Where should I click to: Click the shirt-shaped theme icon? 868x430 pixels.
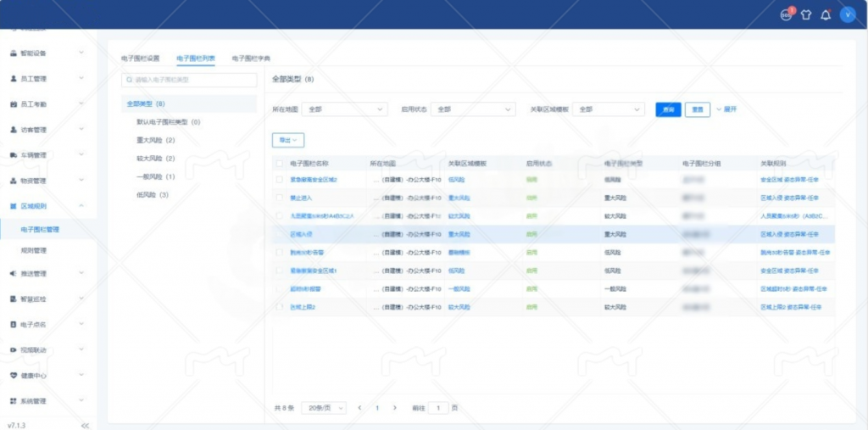[x=806, y=14]
